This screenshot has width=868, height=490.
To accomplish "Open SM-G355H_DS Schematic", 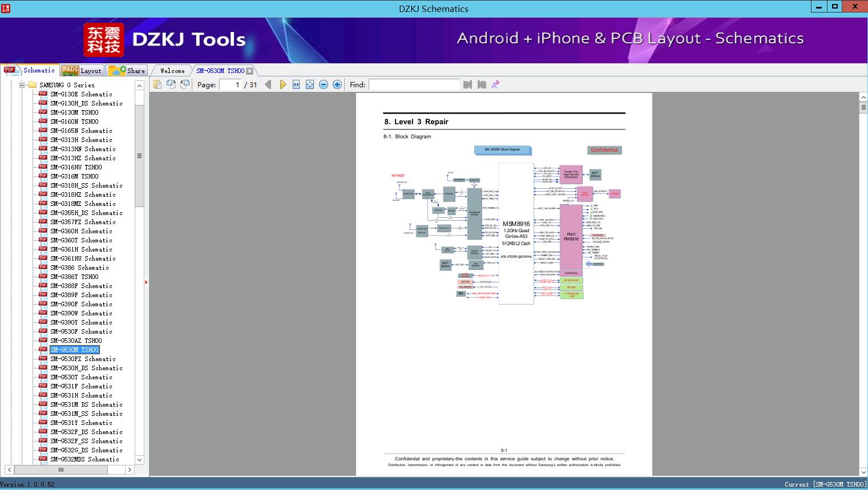I will coord(86,213).
